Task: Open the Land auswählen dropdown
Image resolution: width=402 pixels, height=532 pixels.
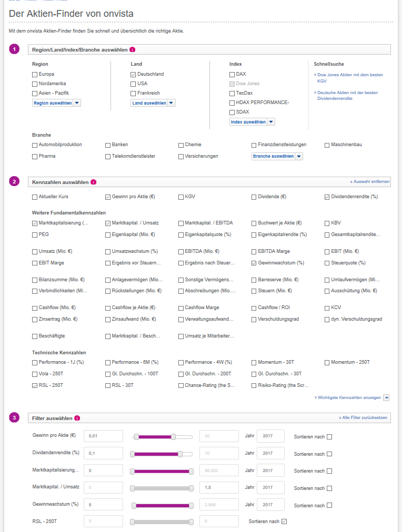Action: click(x=153, y=103)
